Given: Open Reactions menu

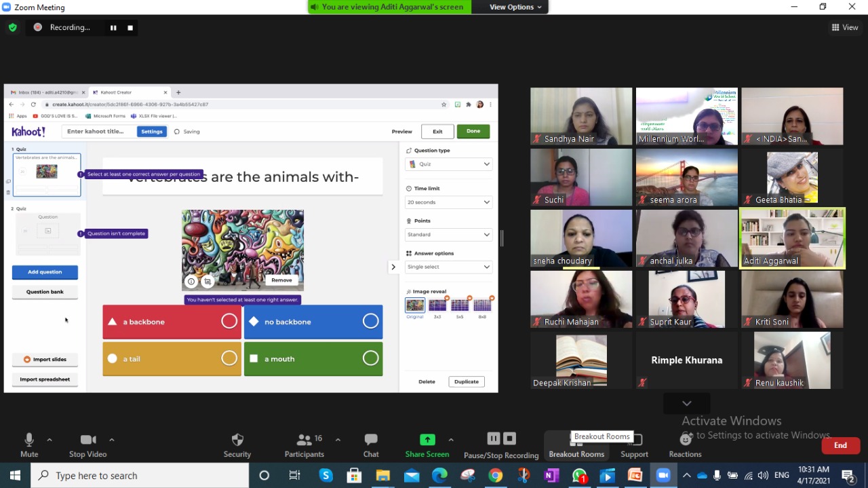Looking at the screenshot, I should coord(686,445).
